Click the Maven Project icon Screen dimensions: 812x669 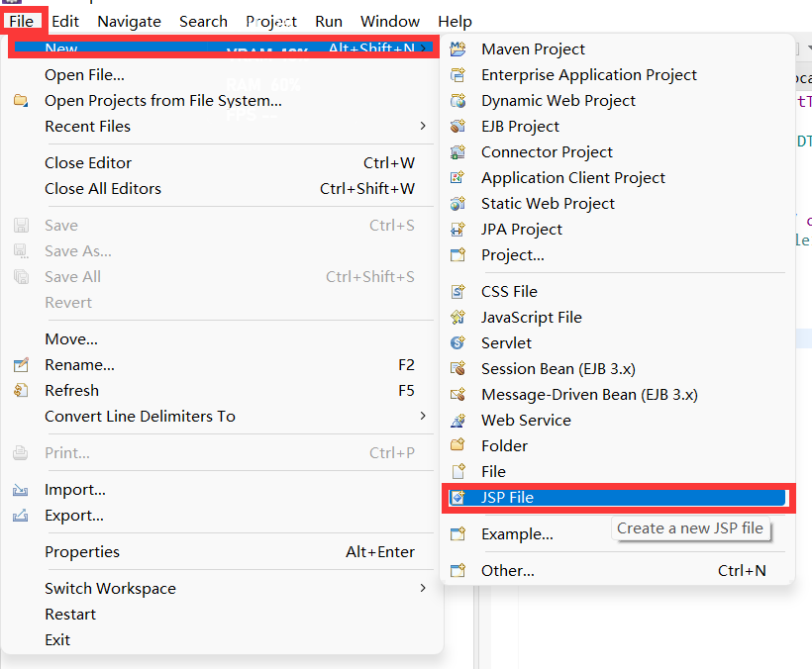[457, 48]
